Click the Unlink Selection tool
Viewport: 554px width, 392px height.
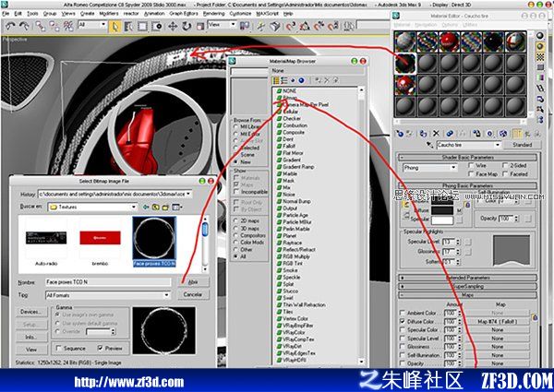click(54, 26)
